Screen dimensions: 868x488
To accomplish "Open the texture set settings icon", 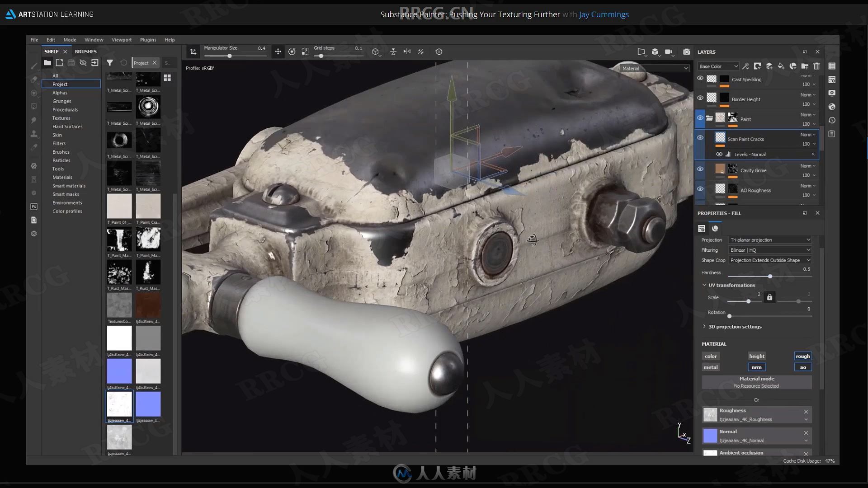I will [x=832, y=80].
